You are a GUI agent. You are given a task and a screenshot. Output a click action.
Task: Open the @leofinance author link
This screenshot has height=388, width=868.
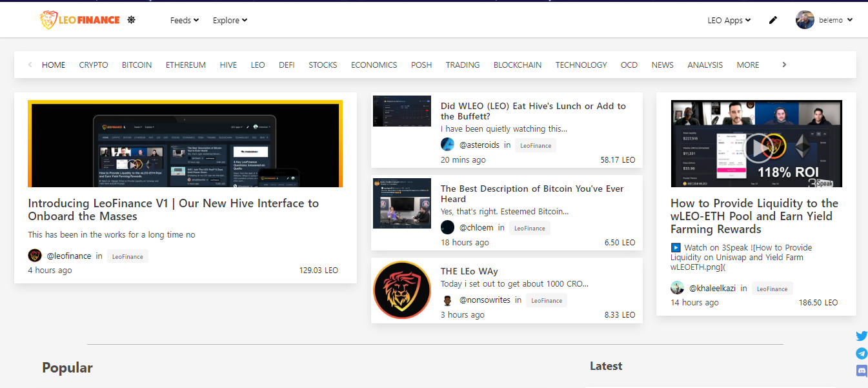(x=69, y=256)
